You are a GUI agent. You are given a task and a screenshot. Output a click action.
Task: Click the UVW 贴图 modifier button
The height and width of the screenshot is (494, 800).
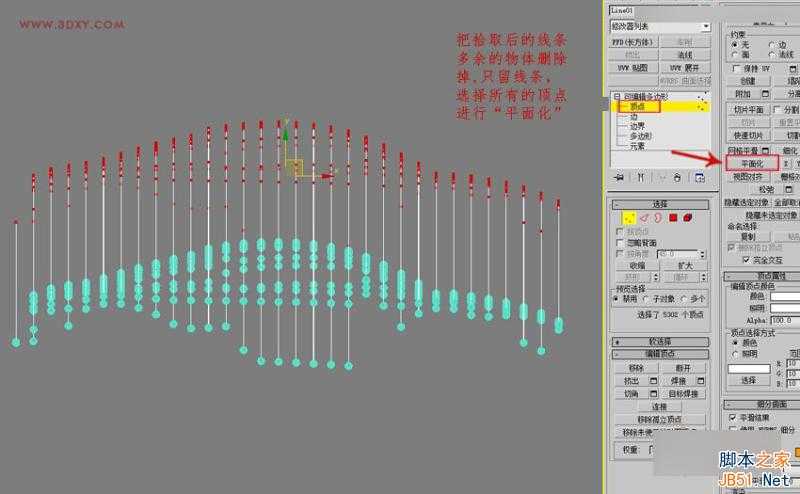[x=634, y=68]
